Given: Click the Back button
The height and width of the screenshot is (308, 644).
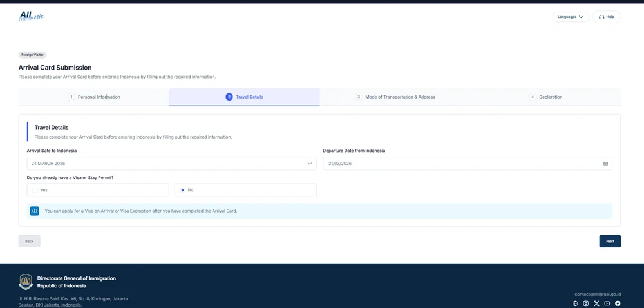Looking at the screenshot, I should coord(29,241).
